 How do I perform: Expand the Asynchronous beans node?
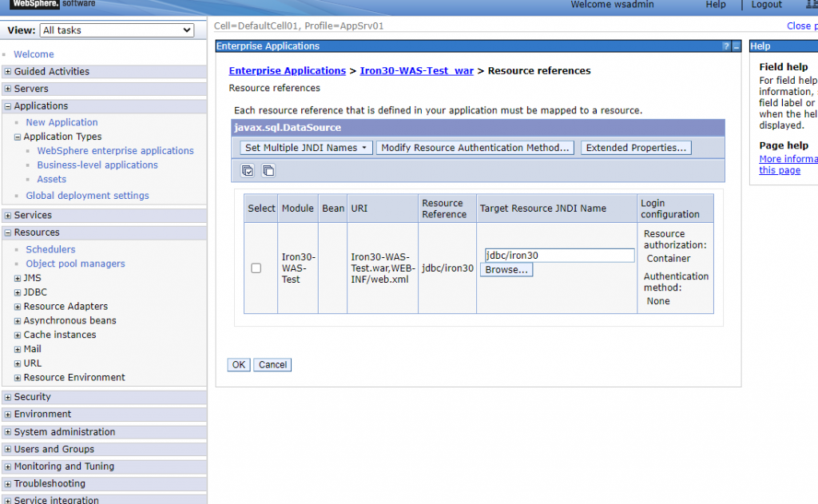[18, 320]
